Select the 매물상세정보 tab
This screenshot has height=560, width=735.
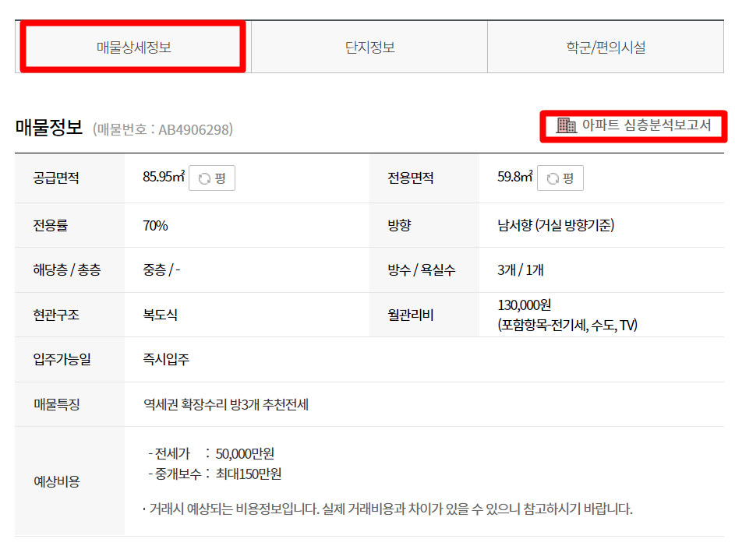coord(133,47)
